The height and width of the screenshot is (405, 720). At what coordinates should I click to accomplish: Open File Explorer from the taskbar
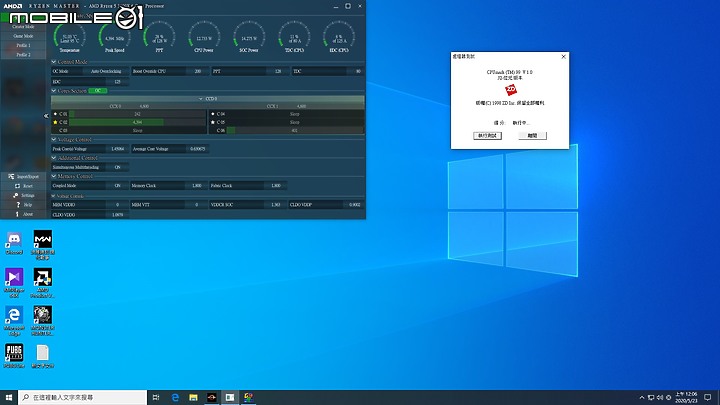[193, 397]
